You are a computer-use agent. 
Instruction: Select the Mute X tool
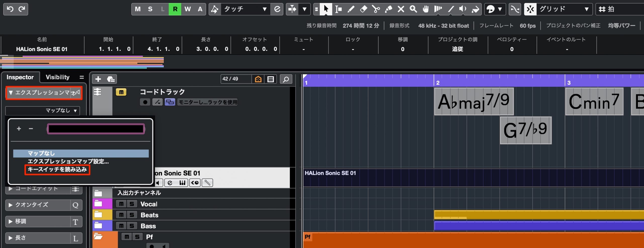(x=401, y=9)
